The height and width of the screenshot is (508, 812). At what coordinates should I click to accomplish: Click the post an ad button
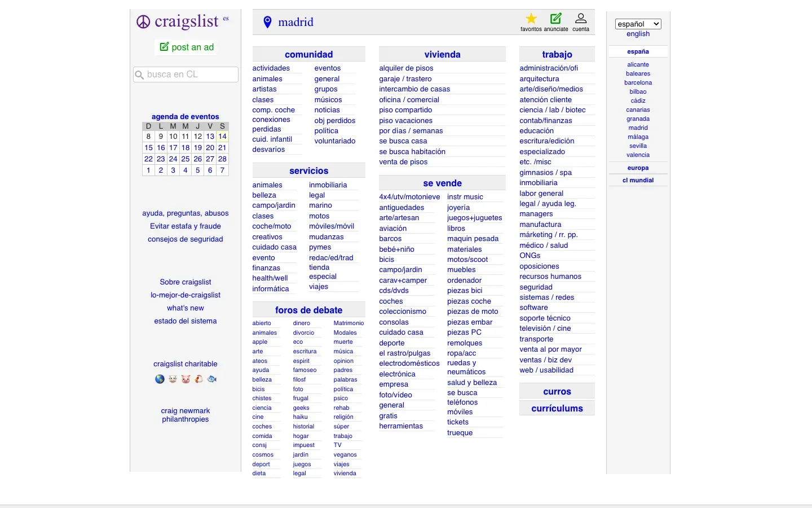point(186,47)
